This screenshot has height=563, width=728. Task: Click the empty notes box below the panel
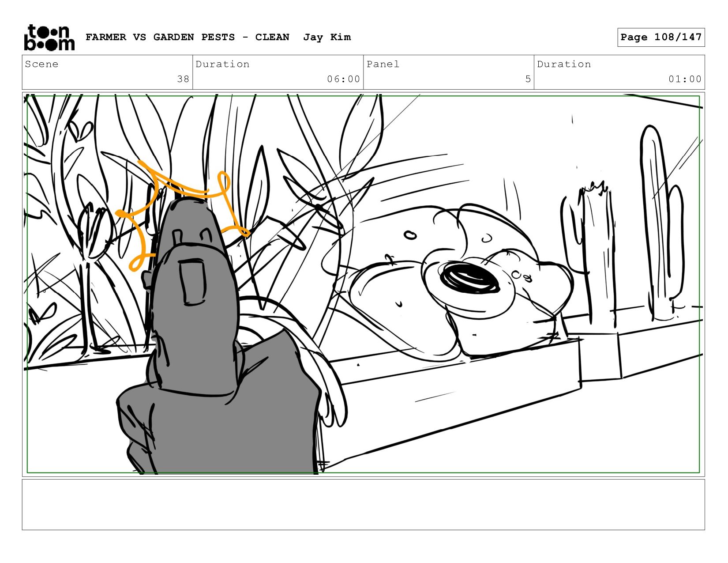(363, 505)
